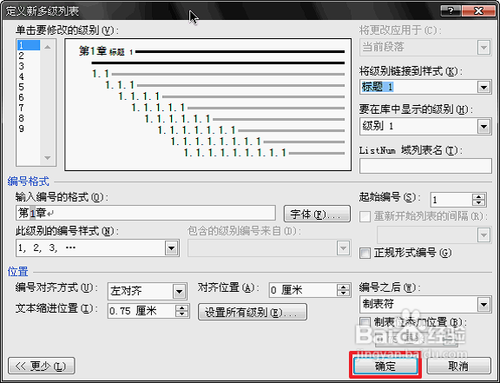The image size is (500, 383).
Task: Decrease the 对齐位置 value
Action: tap(343, 293)
